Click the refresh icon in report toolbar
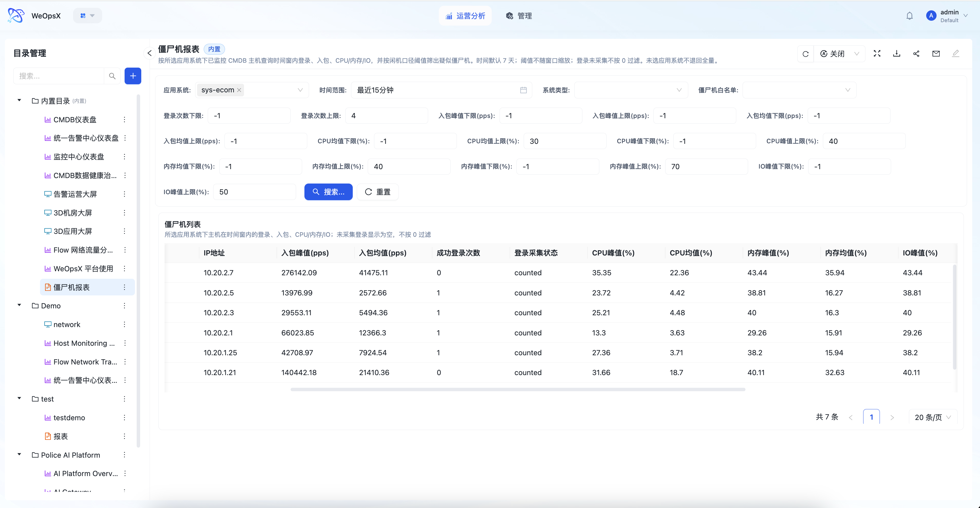Viewport: 980px width, 508px height. click(x=805, y=54)
